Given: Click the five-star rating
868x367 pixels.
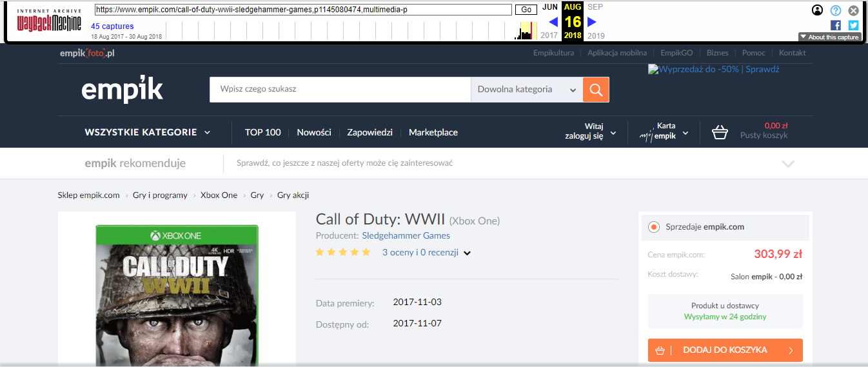Looking at the screenshot, I should click(x=343, y=252).
